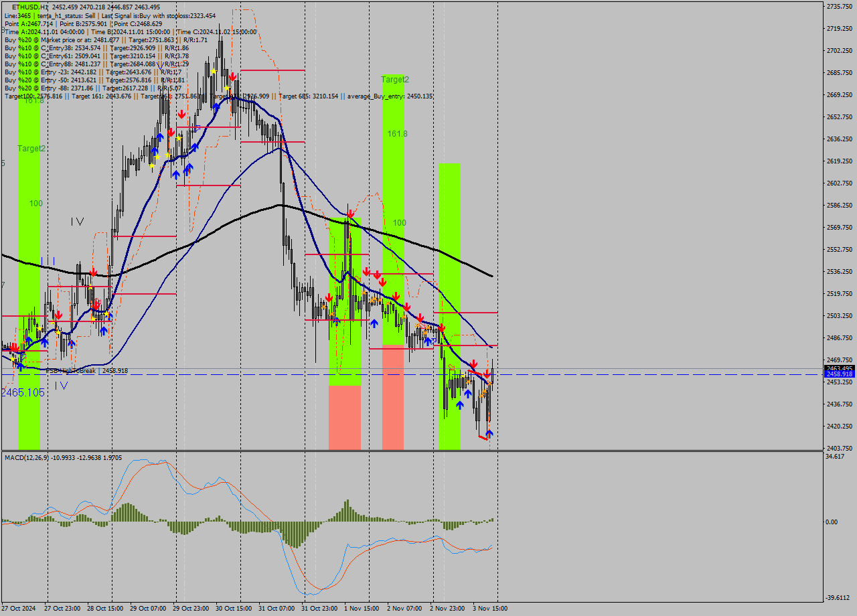Select the 2503.250 price axis value
This screenshot has width=857, height=616.
(840, 315)
